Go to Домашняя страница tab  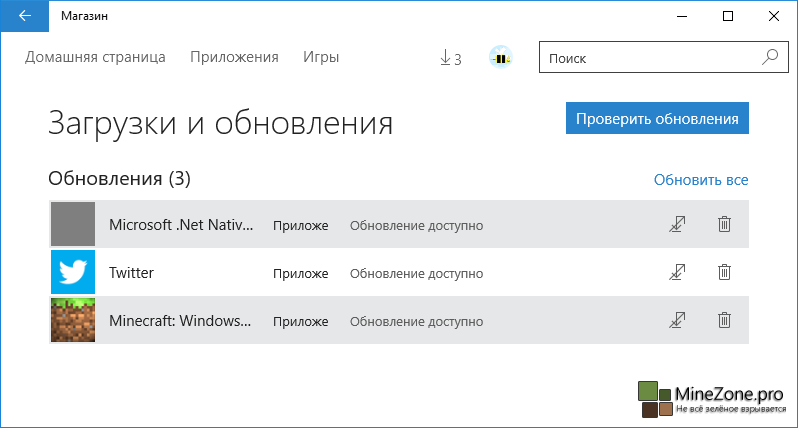pos(95,57)
